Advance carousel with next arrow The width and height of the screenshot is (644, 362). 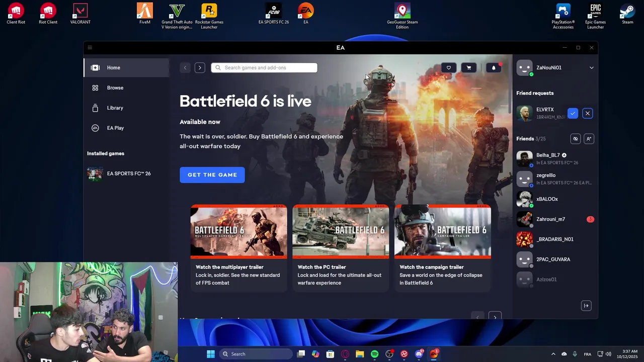coord(495,317)
